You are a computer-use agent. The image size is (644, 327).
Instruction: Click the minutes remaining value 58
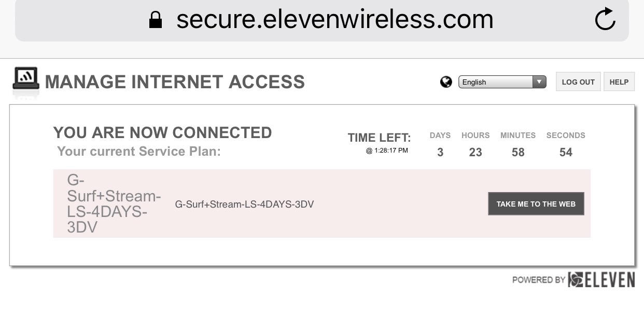coord(518,153)
